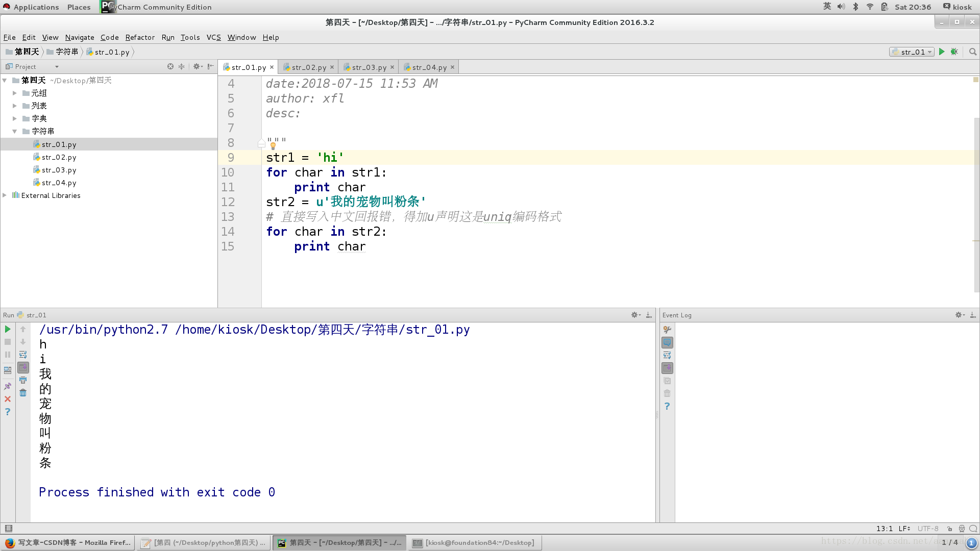The height and width of the screenshot is (551, 980).
Task: Click the volume icon in system tray
Action: coord(841,7)
